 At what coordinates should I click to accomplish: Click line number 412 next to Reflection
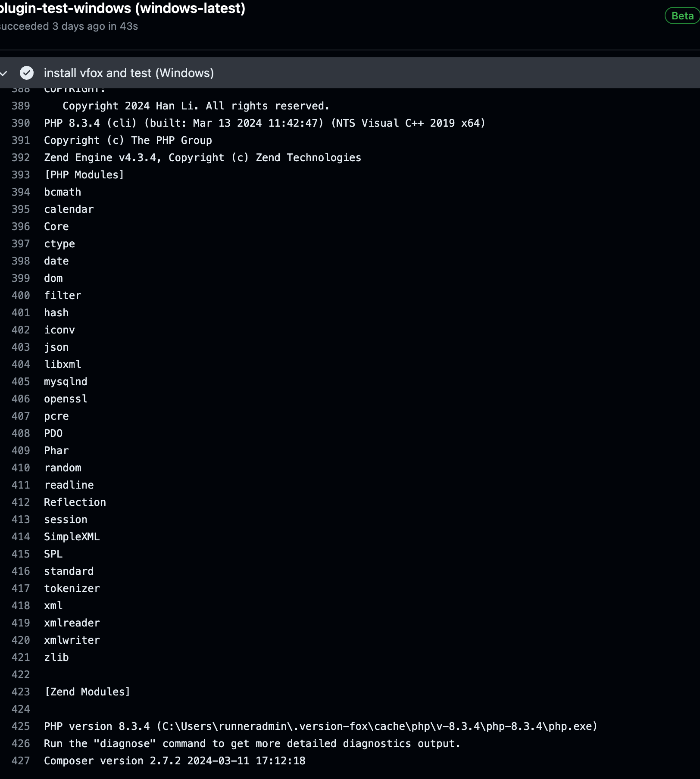point(20,502)
